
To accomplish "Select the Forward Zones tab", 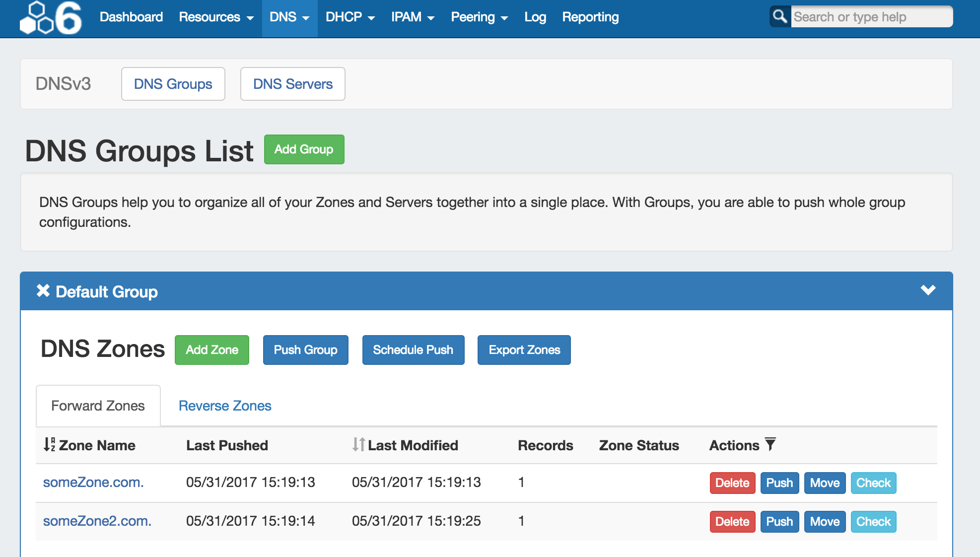I will [x=98, y=406].
